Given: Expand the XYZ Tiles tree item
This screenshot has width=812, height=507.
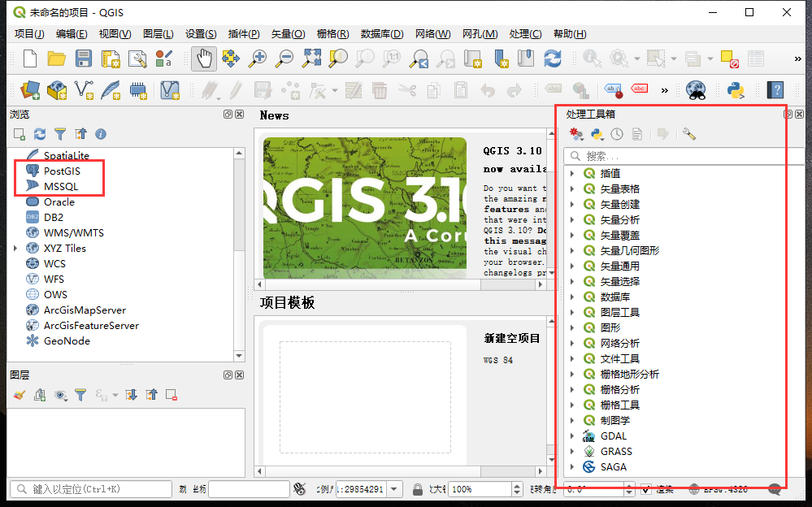Looking at the screenshot, I should [15, 249].
